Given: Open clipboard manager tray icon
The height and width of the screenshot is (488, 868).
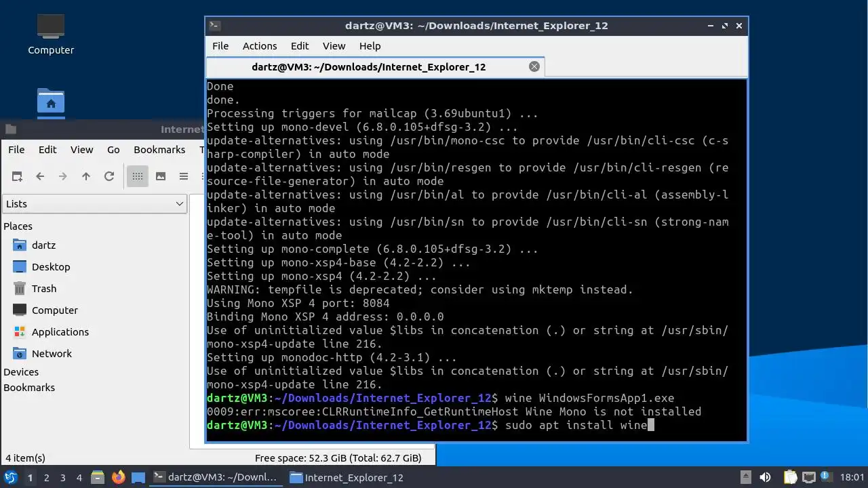Looking at the screenshot, I should click(790, 477).
